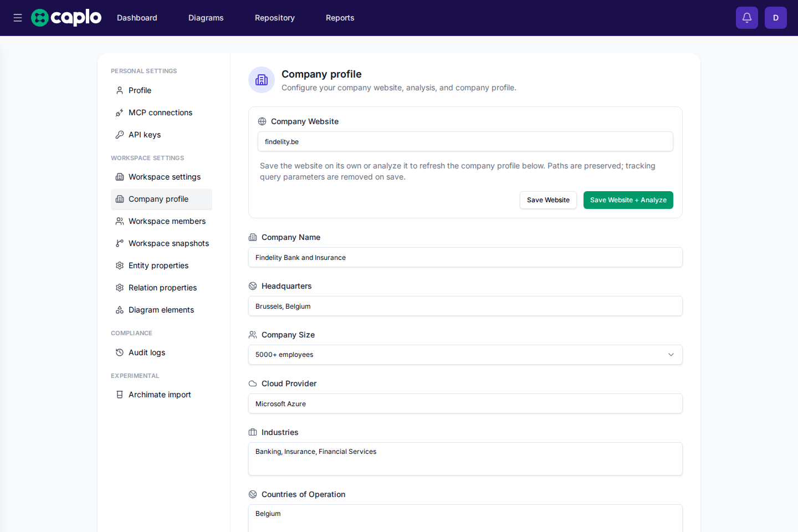Click the Save Website button

(x=548, y=200)
